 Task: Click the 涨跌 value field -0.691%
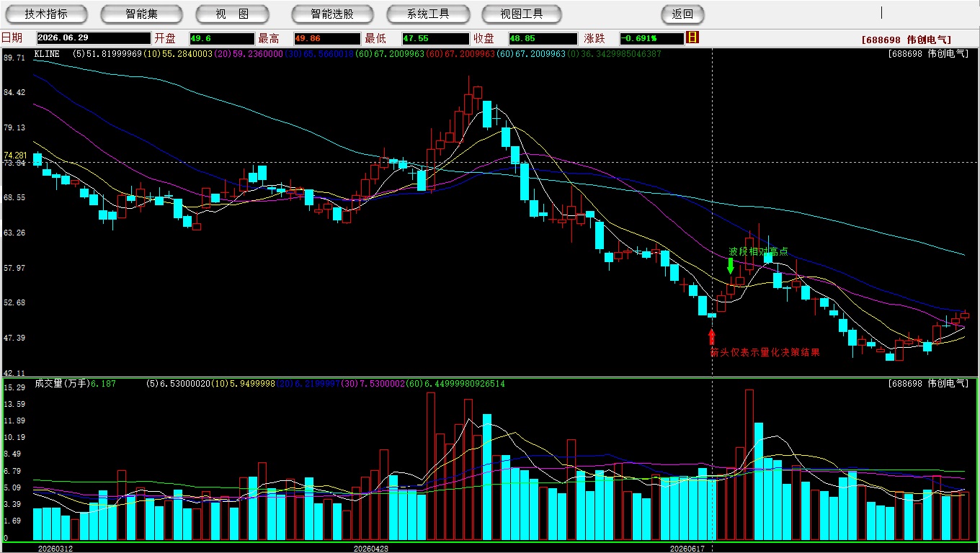click(651, 38)
